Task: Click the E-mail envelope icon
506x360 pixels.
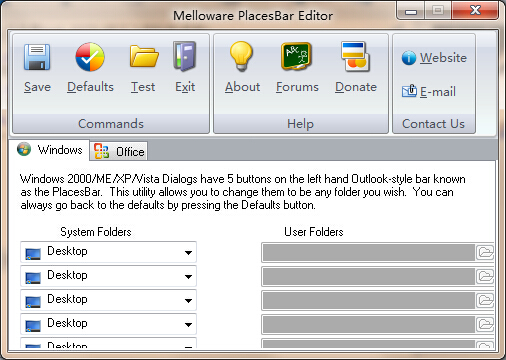Action: 409,91
